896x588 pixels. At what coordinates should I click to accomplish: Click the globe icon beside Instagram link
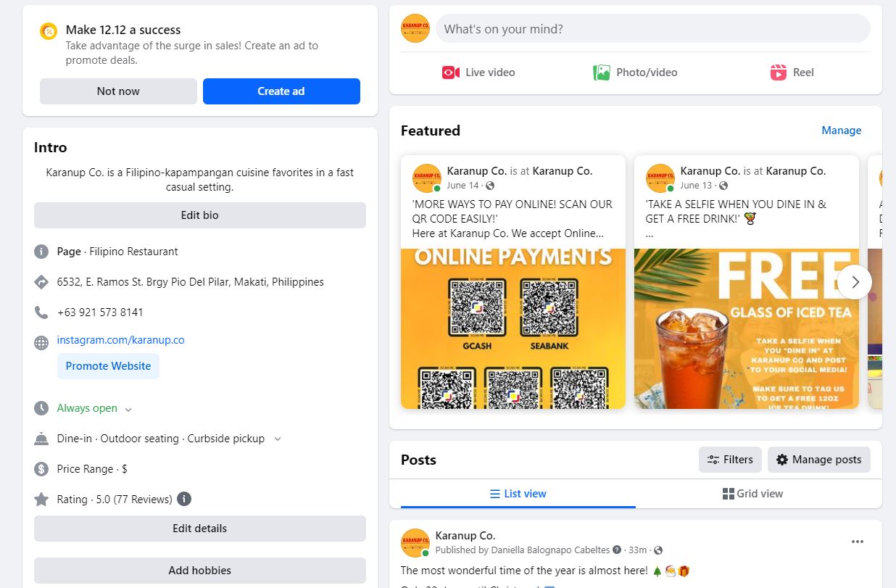pos(41,342)
